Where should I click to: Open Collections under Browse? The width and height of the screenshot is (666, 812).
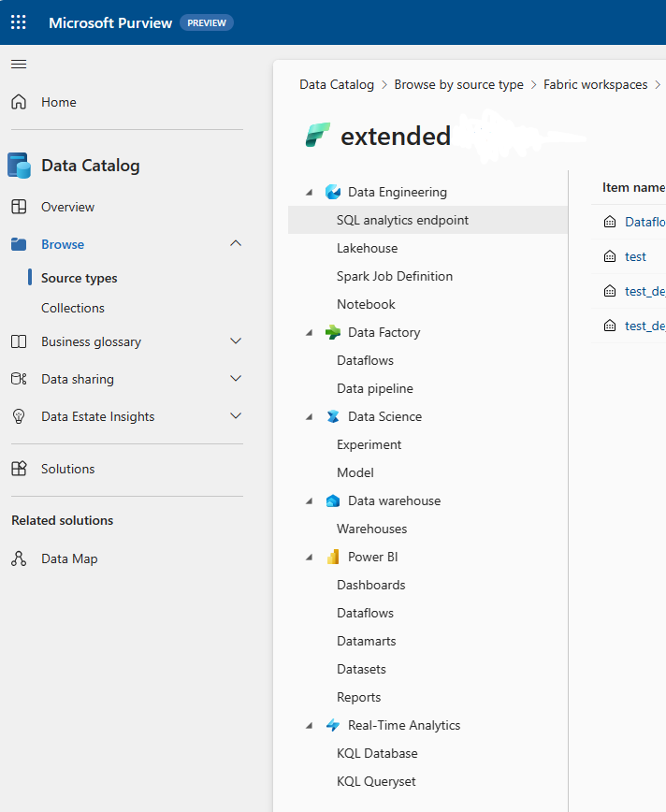tap(73, 308)
